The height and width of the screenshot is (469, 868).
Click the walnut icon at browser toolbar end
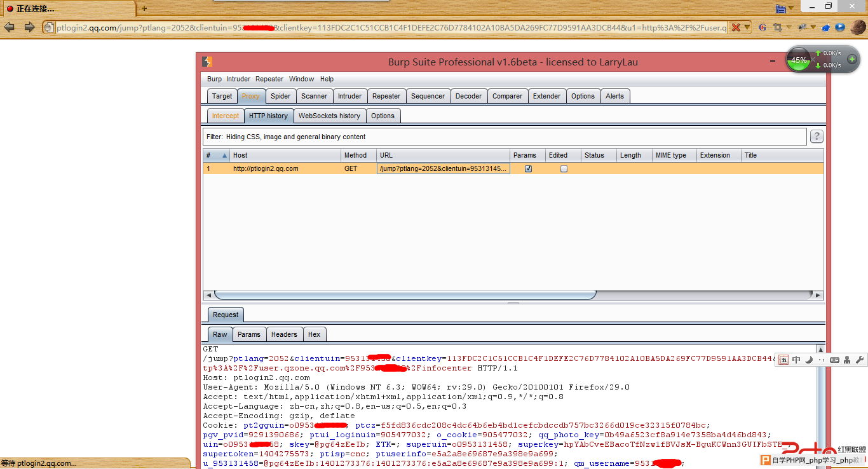[x=858, y=27]
